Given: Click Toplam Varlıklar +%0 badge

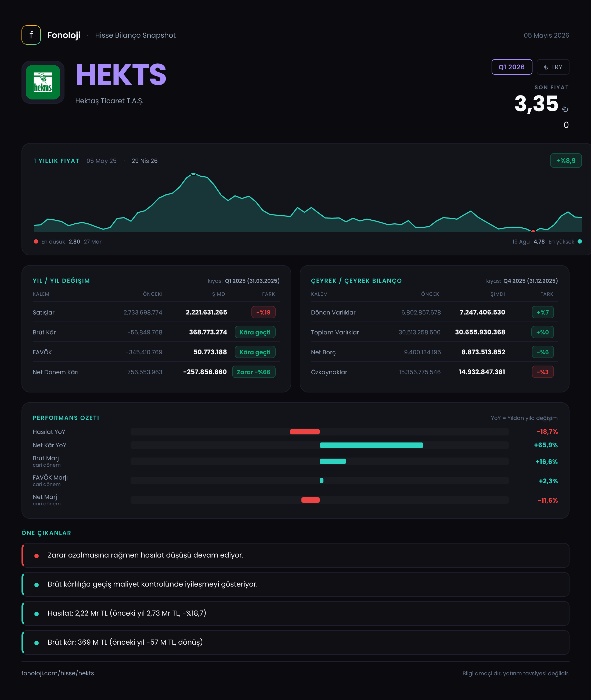Looking at the screenshot, I should coord(542,332).
